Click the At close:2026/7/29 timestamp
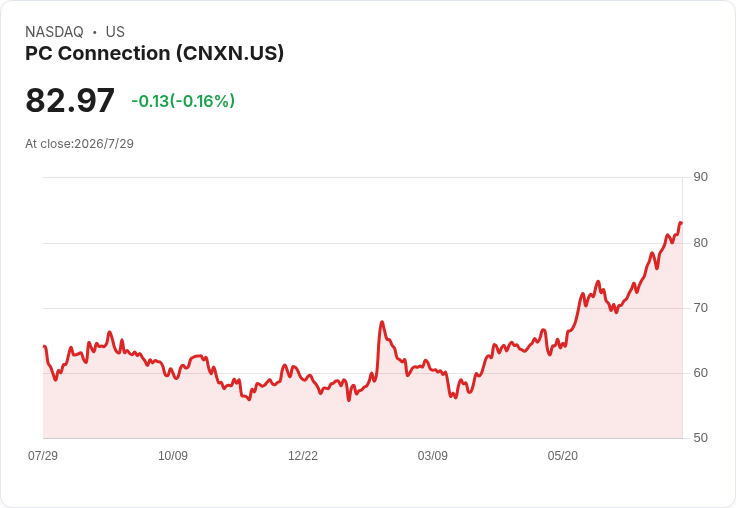The image size is (736, 508). (x=79, y=144)
